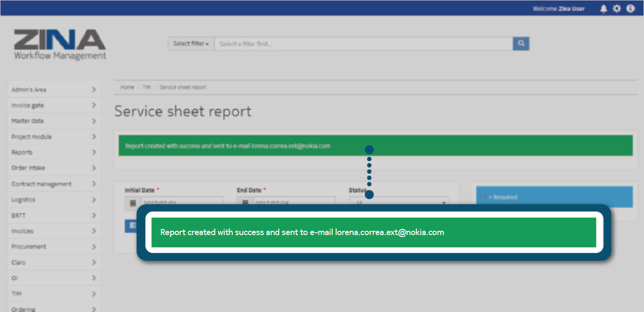Open Master data in sidebar
The width and height of the screenshot is (644, 312).
54,121
